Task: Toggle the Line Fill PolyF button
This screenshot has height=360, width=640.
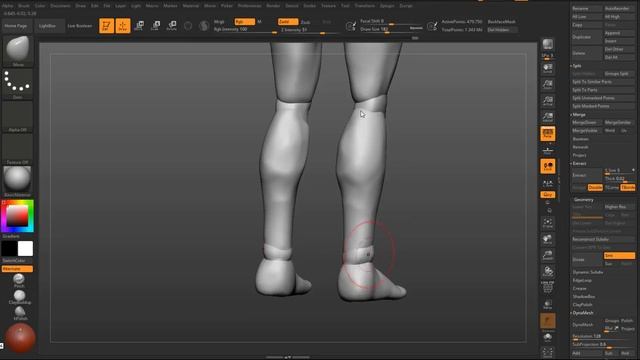Action: point(548,288)
